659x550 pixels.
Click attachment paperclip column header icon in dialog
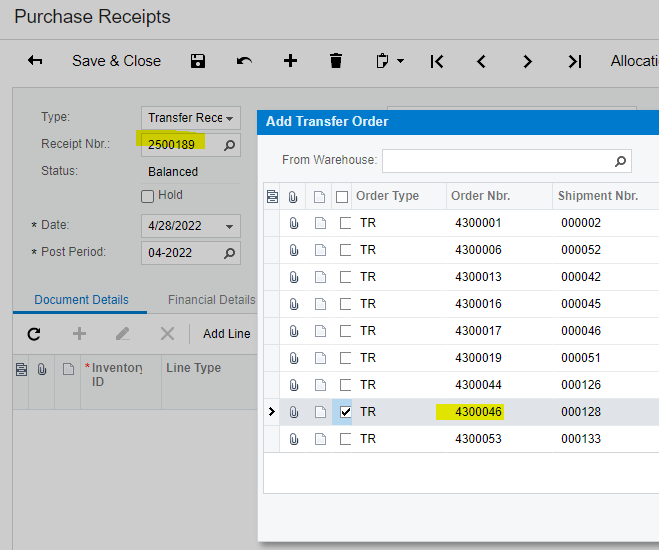point(293,196)
